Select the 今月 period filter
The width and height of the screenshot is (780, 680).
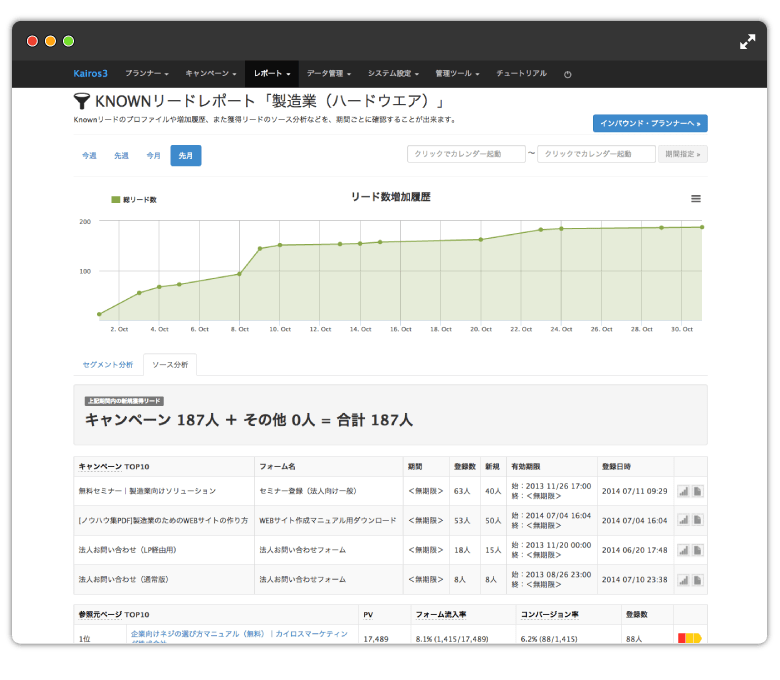pyautogui.click(x=153, y=156)
